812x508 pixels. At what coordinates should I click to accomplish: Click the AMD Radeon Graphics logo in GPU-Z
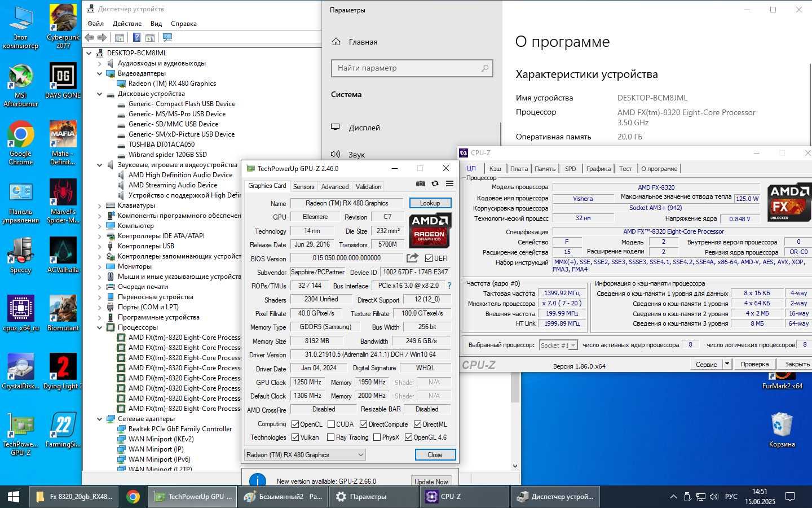pos(430,231)
